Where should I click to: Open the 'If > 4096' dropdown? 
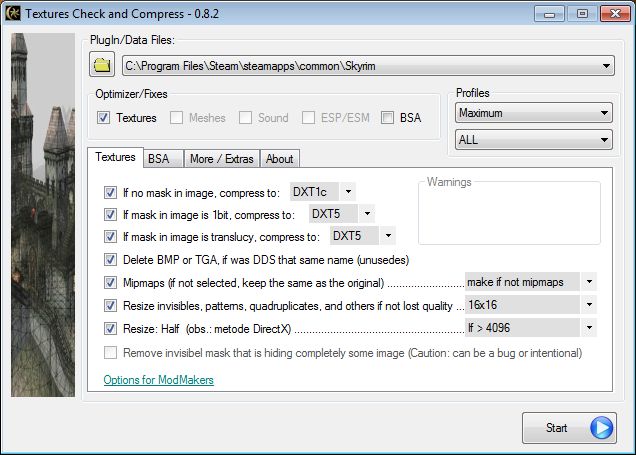[531, 327]
